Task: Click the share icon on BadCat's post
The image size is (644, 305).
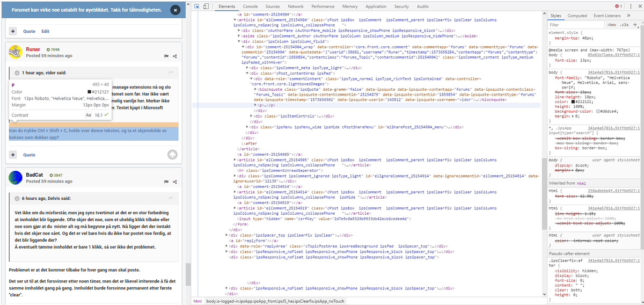Action: pos(175,181)
